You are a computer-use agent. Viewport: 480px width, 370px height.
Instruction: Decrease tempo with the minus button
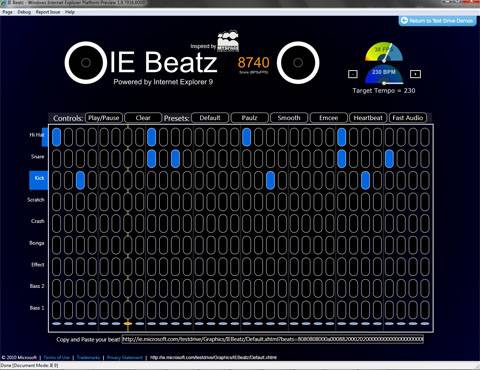coord(353,74)
